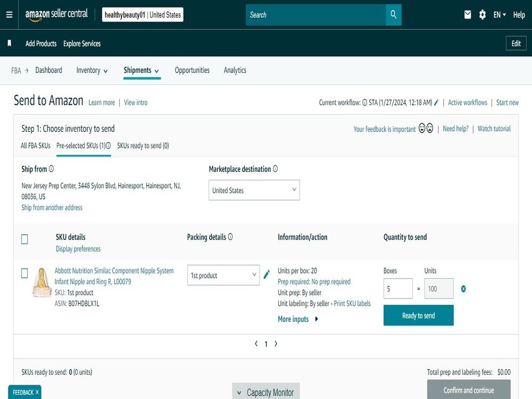Open the Help link
The width and height of the screenshot is (532, 399).
click(519, 14)
